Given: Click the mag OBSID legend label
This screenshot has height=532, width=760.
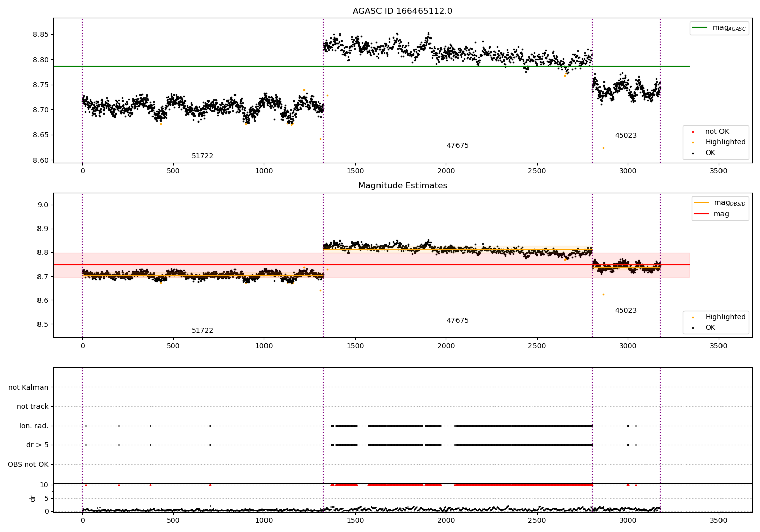Looking at the screenshot, I should (x=730, y=203).
